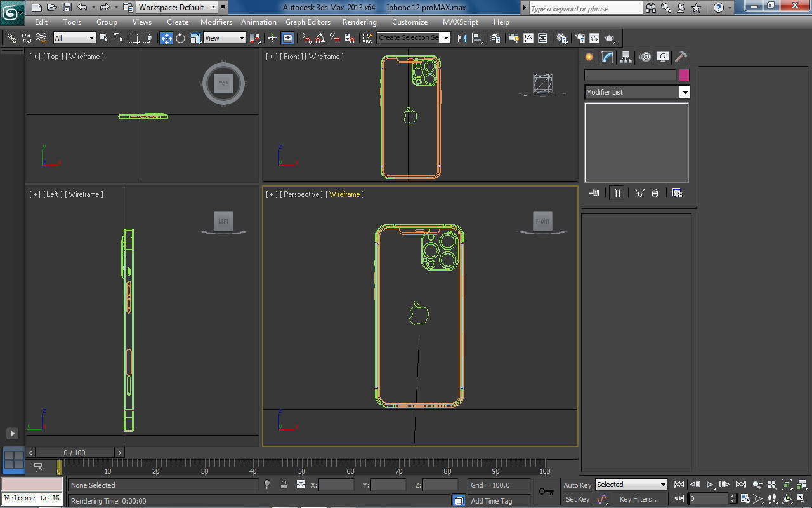Image resolution: width=812 pixels, height=508 pixels.
Task: Switch to the Utilities hammer tab
Action: click(681, 57)
